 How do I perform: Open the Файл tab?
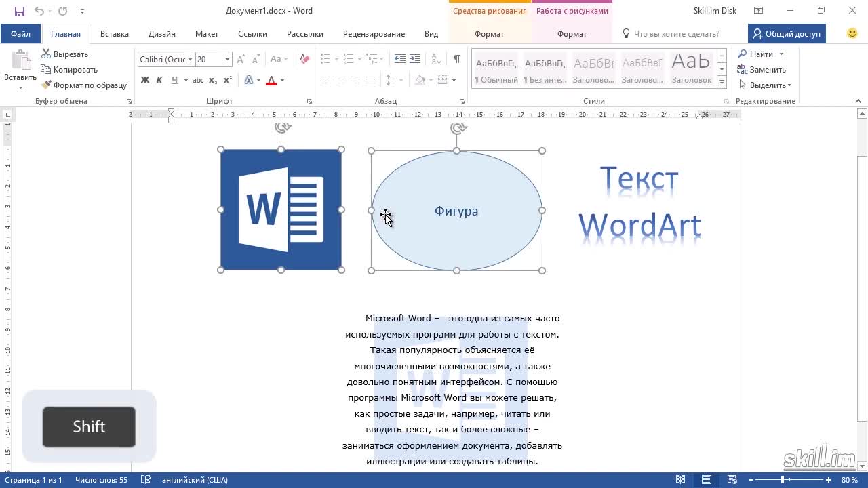pos(20,34)
